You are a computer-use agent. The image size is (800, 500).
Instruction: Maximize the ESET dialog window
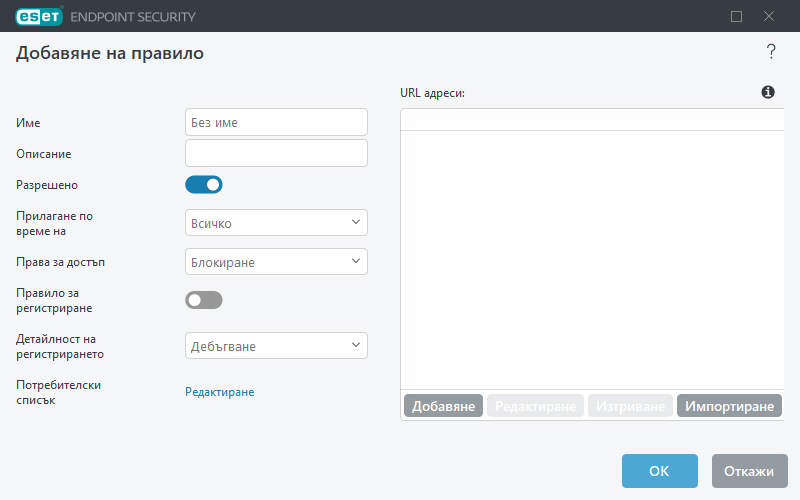[736, 16]
